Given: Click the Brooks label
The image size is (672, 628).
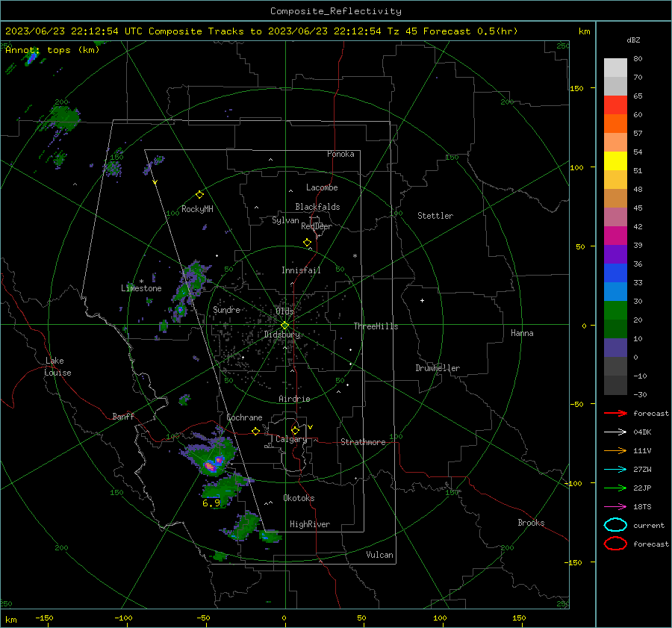Looking at the screenshot, I should (x=531, y=523).
